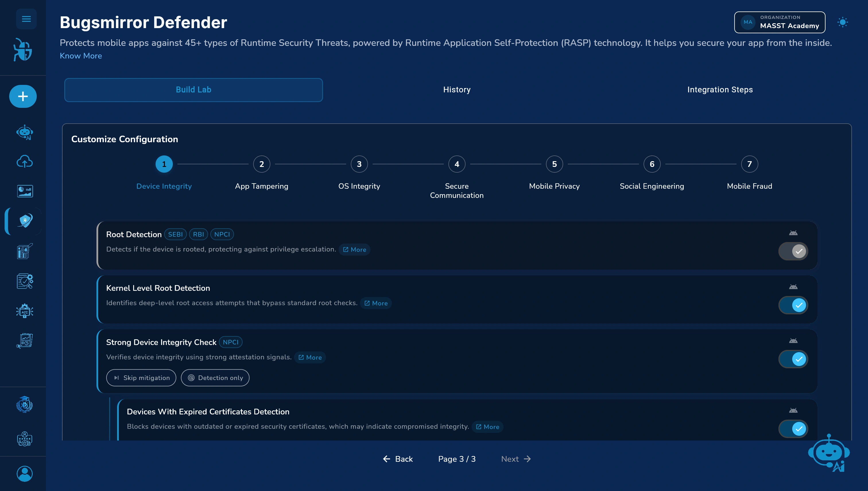Image resolution: width=868 pixels, height=491 pixels.
Task: Open More link for Kernel Level Root Detection
Action: coord(376,303)
